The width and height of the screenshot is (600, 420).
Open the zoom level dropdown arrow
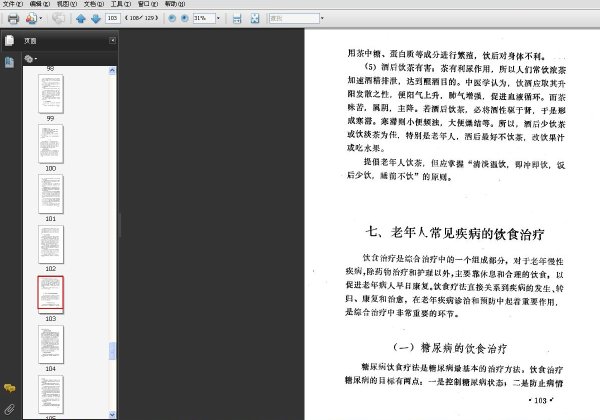(218, 18)
